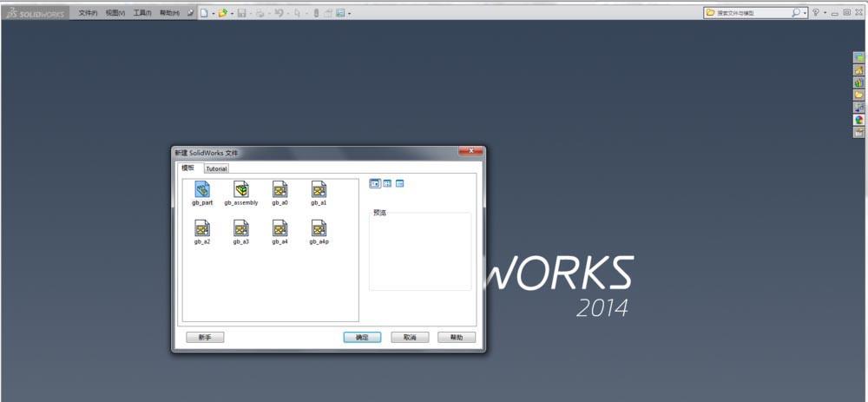
Task: Switch to the Tutorial tab
Action: click(216, 168)
